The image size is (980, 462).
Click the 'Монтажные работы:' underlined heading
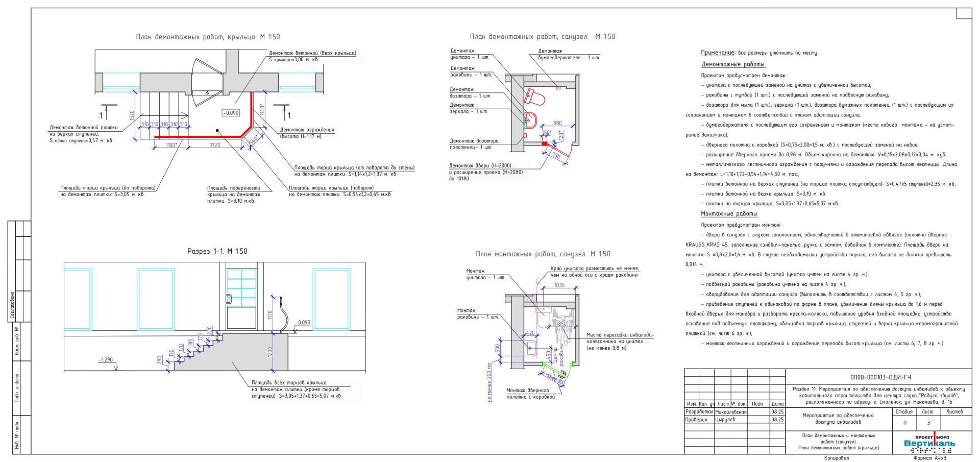coord(729,213)
